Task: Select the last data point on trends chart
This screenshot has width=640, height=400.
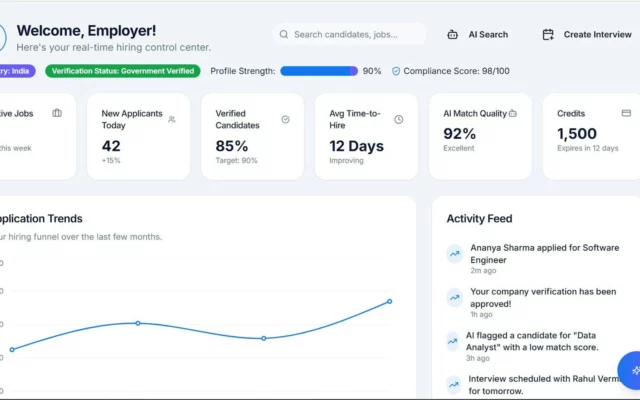Action: [390, 301]
